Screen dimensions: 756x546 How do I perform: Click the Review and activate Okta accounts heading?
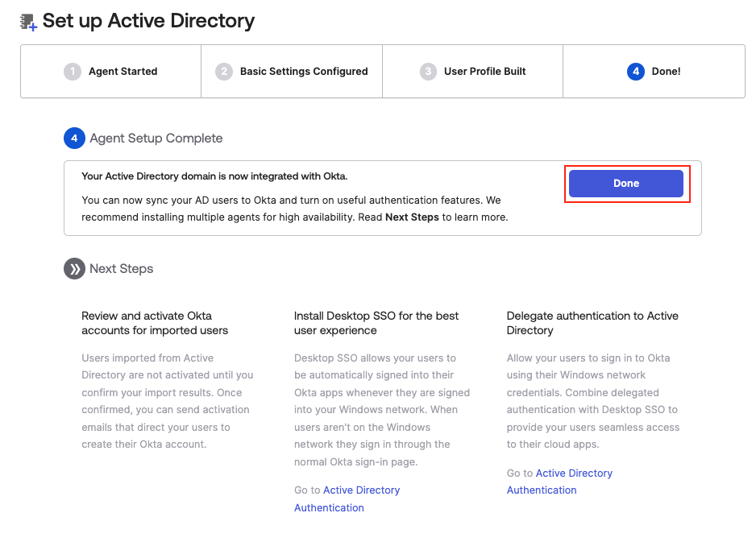click(x=154, y=323)
